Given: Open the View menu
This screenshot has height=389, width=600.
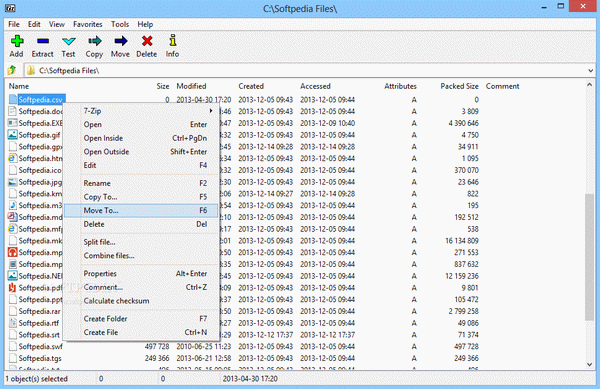Looking at the screenshot, I should pos(57,24).
